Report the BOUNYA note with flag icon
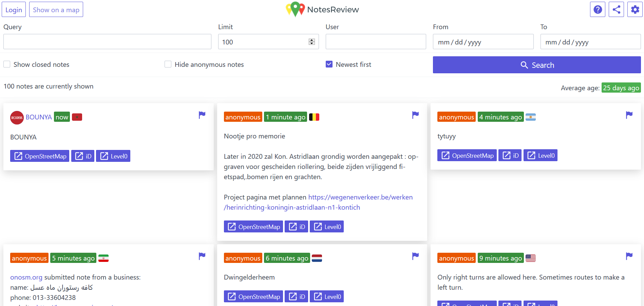This screenshot has width=644, height=306. [202, 115]
